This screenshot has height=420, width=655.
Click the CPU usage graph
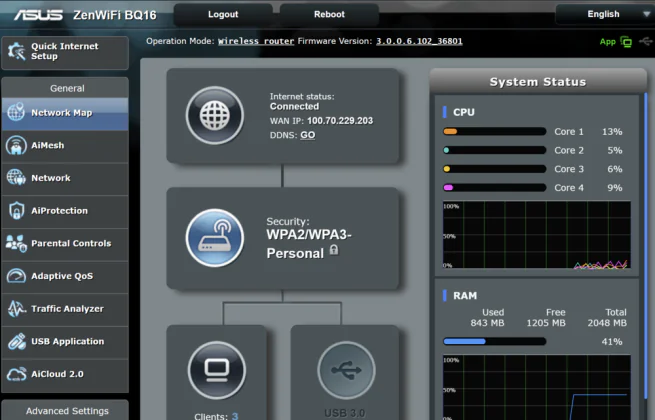[537, 235]
